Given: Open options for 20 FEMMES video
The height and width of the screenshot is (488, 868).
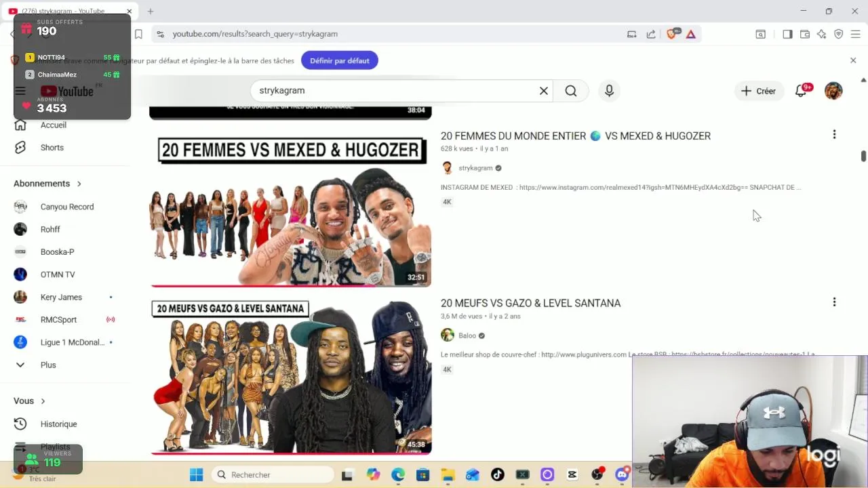Looking at the screenshot, I should pos(834,135).
